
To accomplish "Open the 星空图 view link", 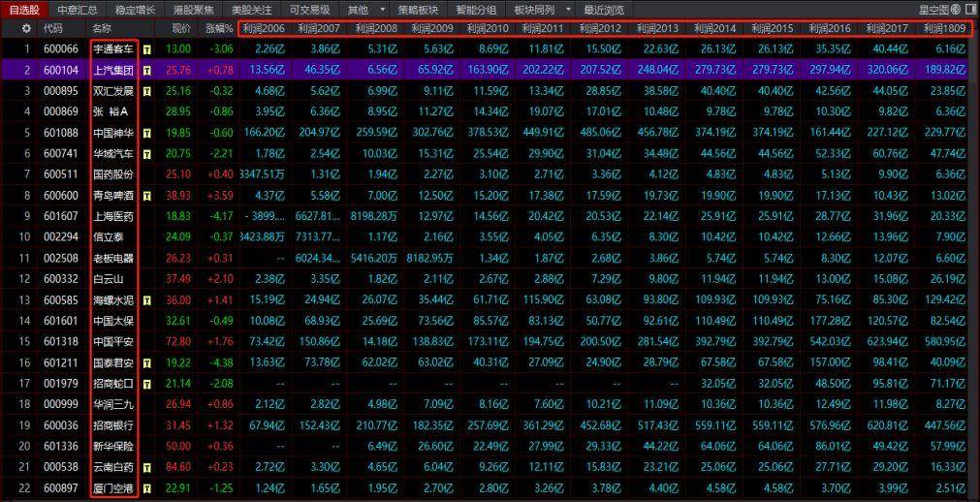I will [934, 10].
